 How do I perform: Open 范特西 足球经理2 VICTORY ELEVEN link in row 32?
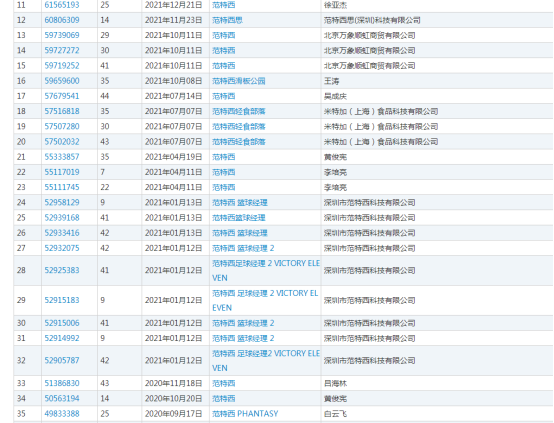click(266, 360)
